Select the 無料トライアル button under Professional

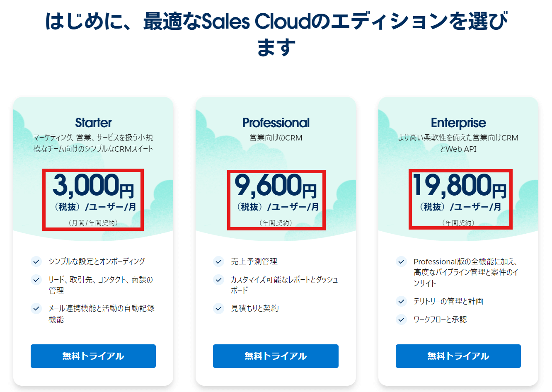click(276, 356)
